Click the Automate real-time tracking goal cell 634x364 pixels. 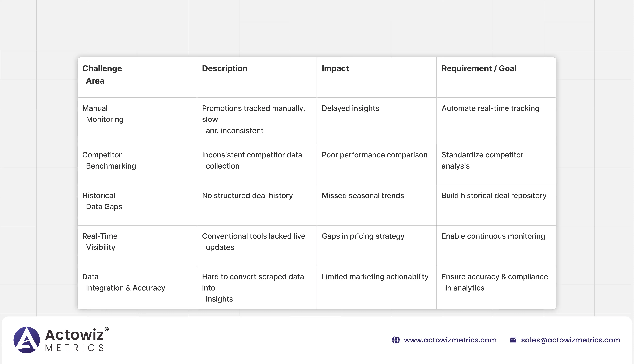pos(490,108)
